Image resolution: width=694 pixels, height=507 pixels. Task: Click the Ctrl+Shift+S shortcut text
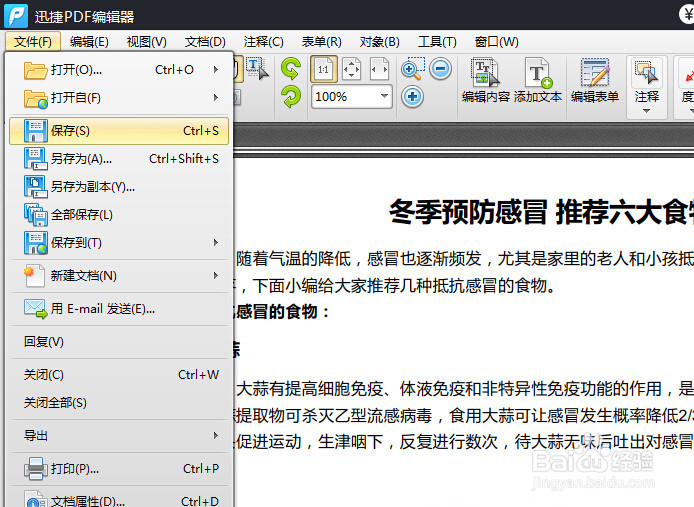tap(184, 159)
